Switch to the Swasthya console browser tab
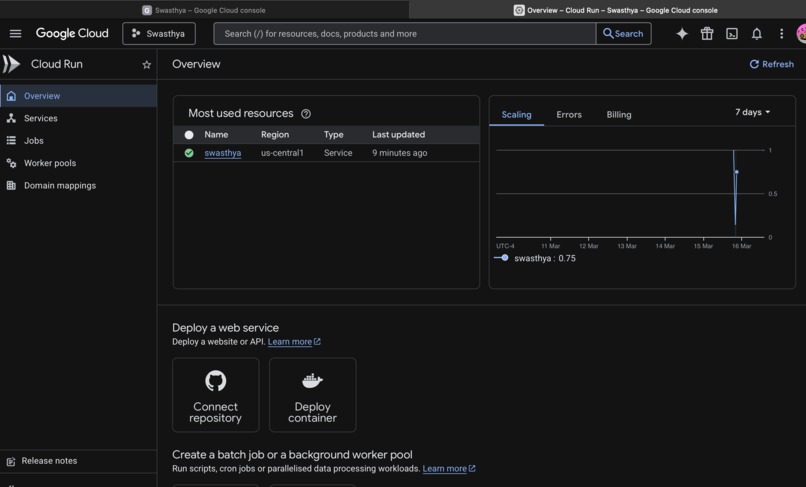This screenshot has width=806, height=487. 204,10
